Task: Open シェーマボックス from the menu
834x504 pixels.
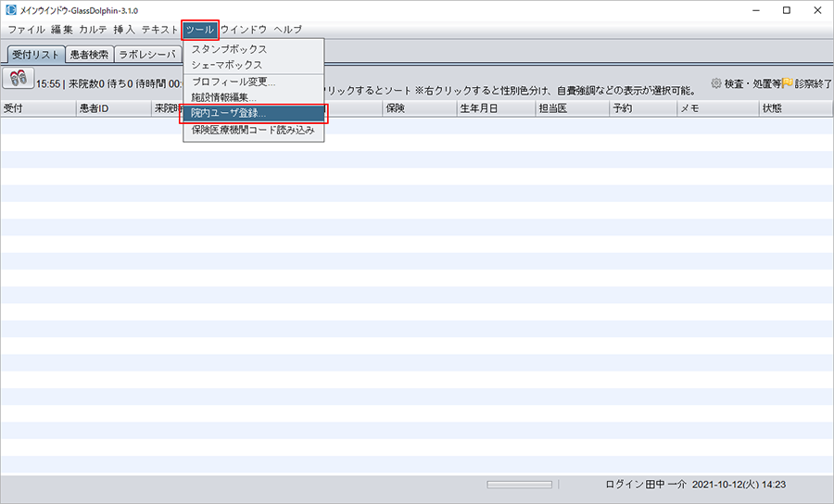Action: [227, 65]
